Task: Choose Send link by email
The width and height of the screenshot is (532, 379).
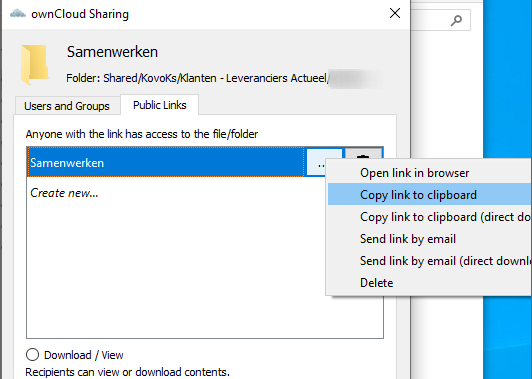Action: tap(429, 239)
